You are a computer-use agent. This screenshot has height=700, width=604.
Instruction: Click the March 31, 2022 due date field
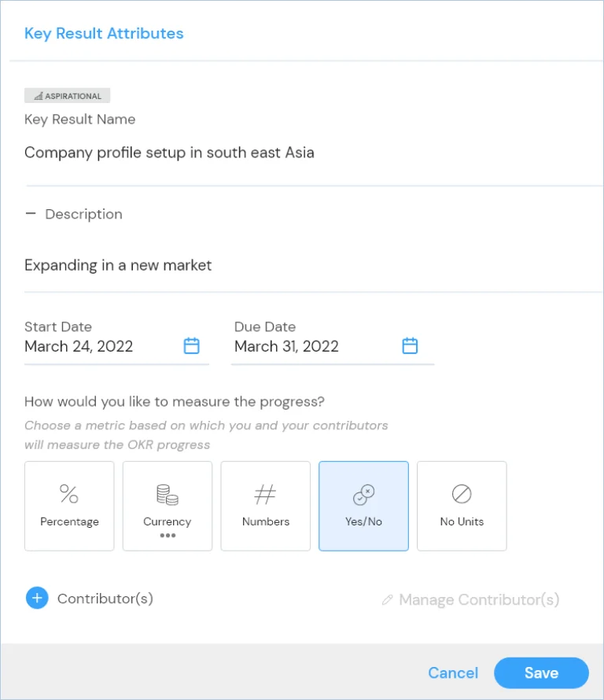coord(333,346)
